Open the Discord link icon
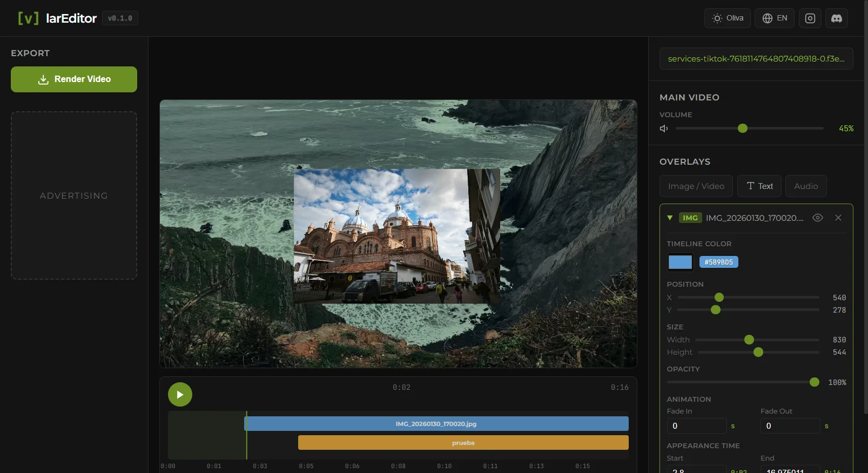 click(837, 18)
